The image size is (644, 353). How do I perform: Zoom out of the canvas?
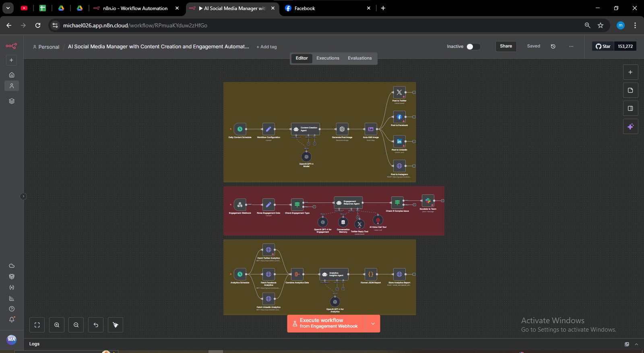point(76,325)
